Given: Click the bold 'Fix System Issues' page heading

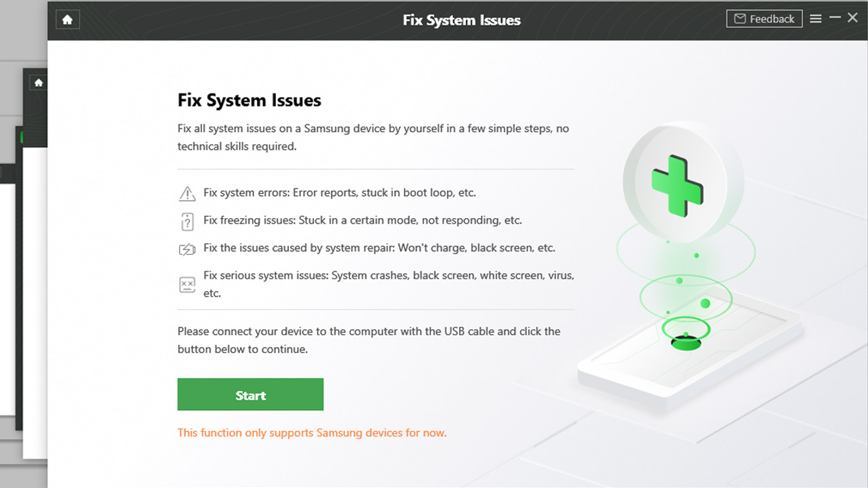Looking at the screenshot, I should click(250, 100).
